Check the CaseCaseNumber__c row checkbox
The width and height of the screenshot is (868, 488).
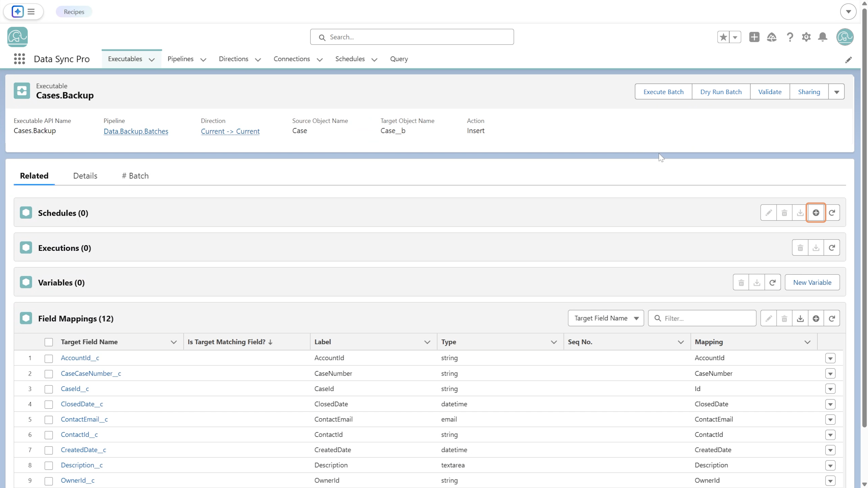pos(49,374)
